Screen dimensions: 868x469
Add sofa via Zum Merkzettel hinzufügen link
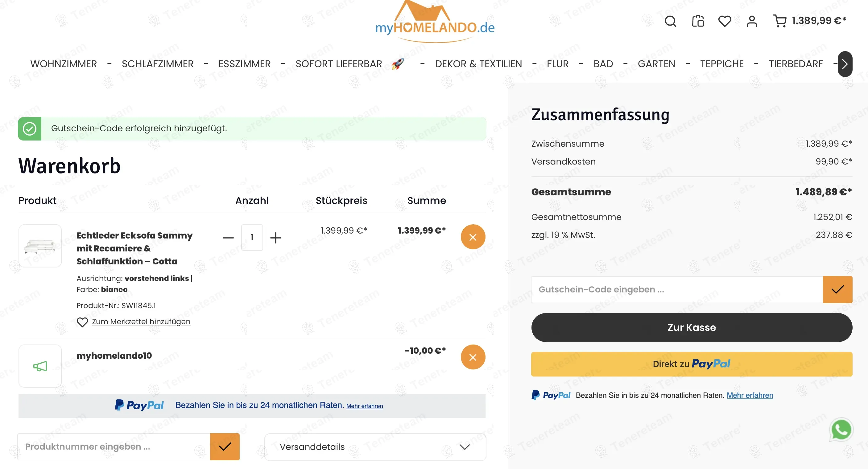coord(141,321)
